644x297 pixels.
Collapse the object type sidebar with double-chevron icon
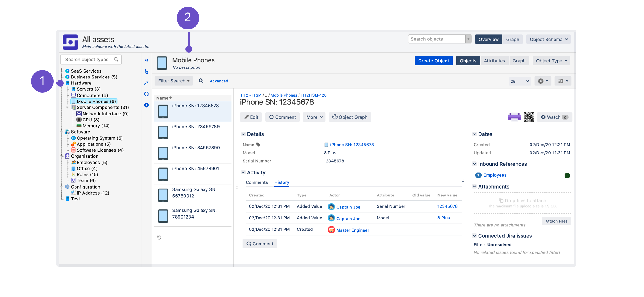(146, 60)
